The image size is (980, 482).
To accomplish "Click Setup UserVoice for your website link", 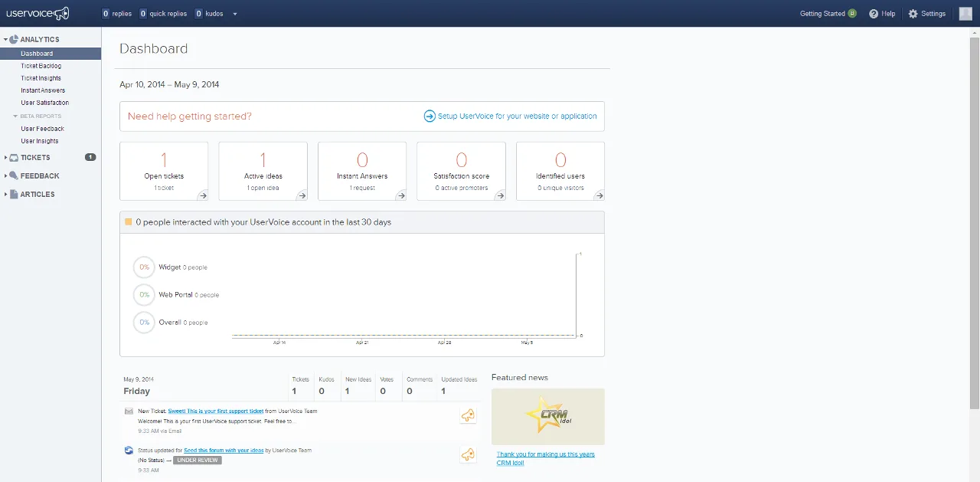I will (518, 116).
